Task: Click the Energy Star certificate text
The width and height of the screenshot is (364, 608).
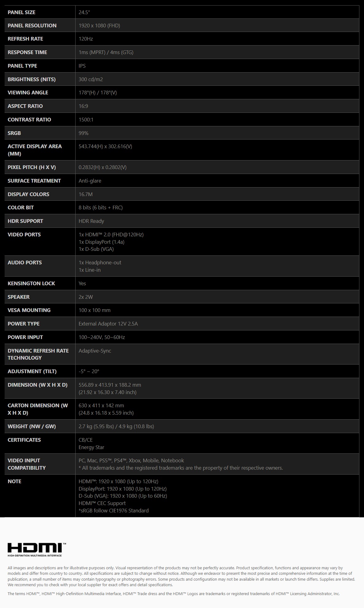Action: (91, 447)
